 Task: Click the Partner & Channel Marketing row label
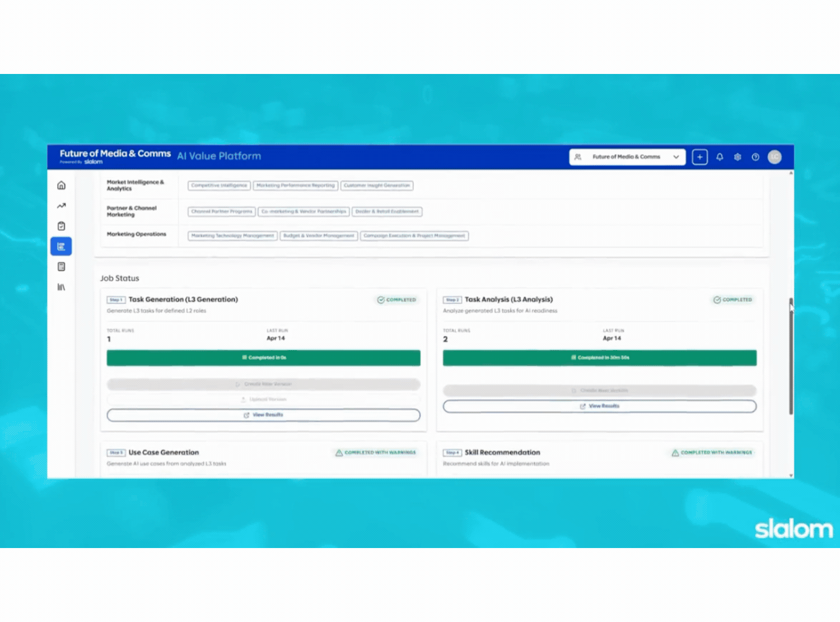tap(132, 211)
